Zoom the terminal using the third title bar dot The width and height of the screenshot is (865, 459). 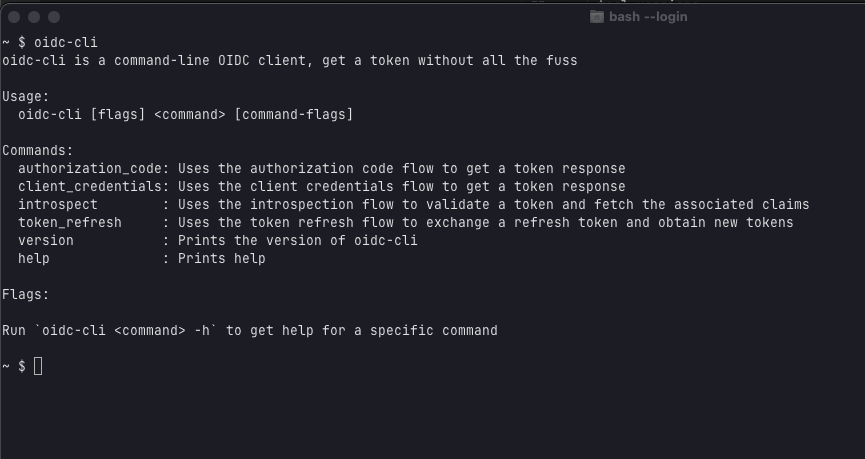(x=54, y=17)
